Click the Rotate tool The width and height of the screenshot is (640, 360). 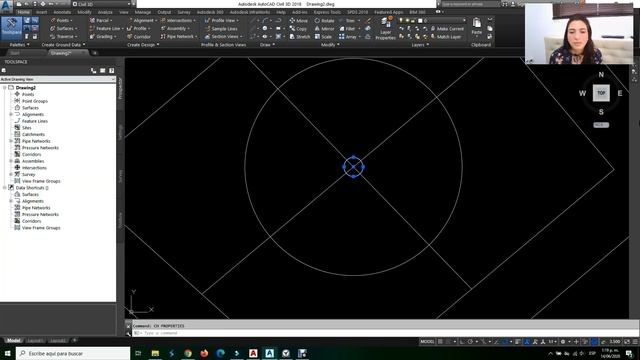pos(325,20)
